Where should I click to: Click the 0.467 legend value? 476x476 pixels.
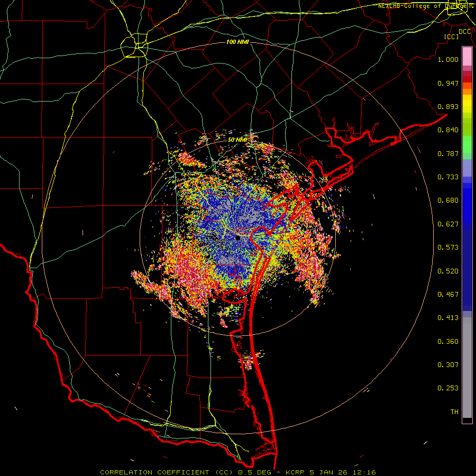448,295
